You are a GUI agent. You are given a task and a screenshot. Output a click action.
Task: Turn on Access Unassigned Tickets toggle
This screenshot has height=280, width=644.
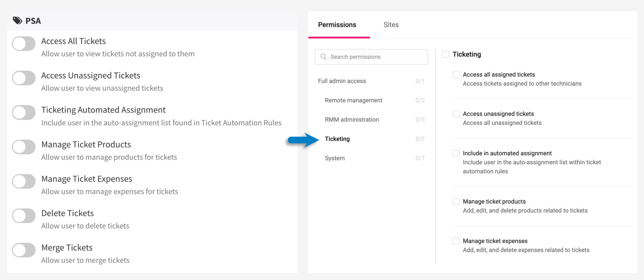coord(24,78)
